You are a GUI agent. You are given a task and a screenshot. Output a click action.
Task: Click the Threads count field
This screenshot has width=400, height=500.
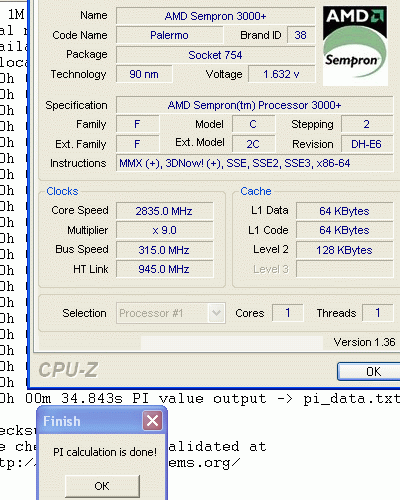(378, 313)
